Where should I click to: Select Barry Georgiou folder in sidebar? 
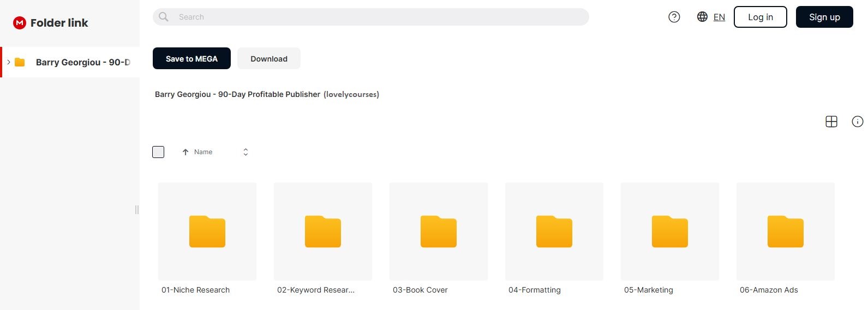82,62
